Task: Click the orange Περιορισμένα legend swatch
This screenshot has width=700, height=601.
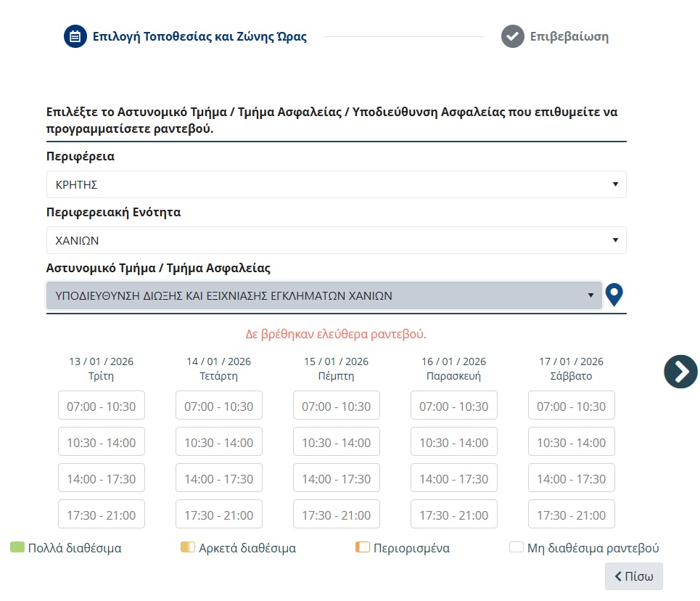Action: tap(363, 547)
